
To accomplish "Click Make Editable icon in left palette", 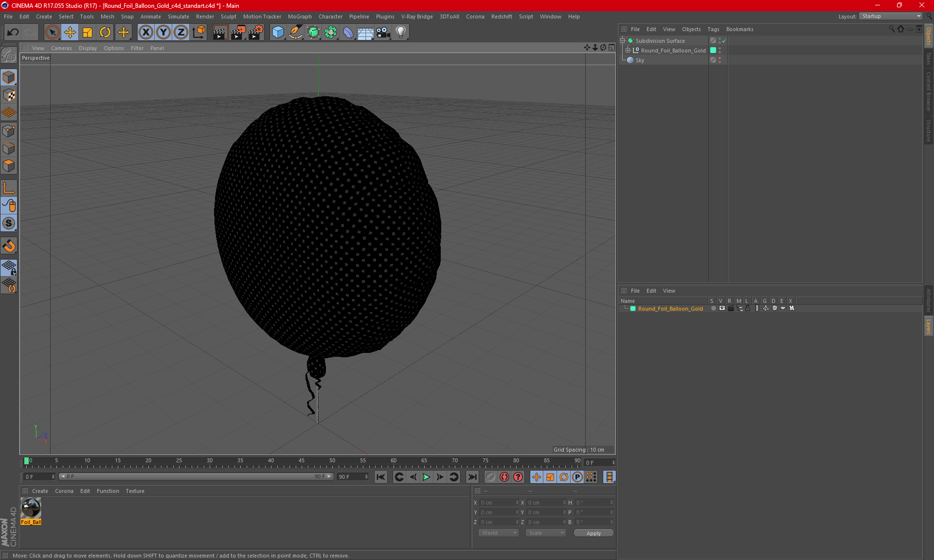I will [9, 55].
